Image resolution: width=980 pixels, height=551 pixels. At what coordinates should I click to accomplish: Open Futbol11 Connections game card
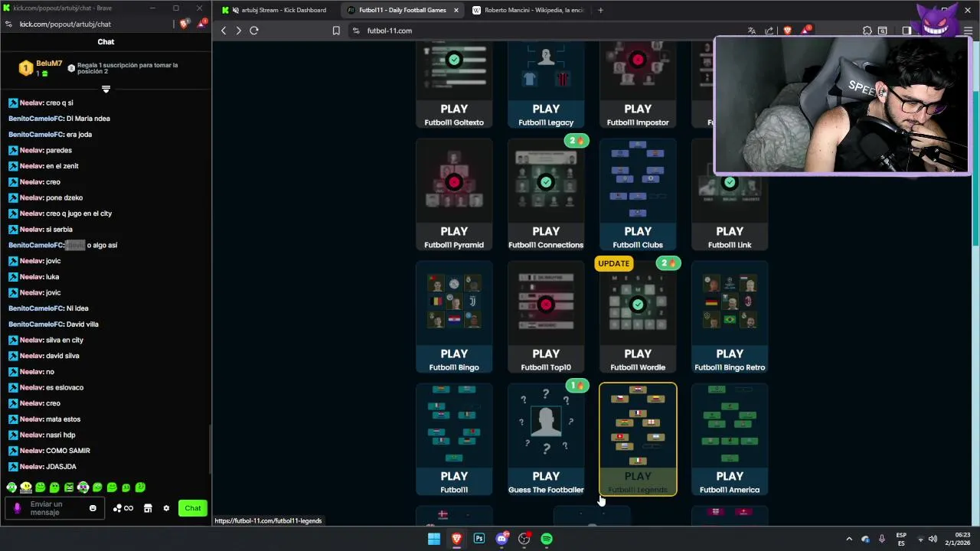pyautogui.click(x=546, y=194)
